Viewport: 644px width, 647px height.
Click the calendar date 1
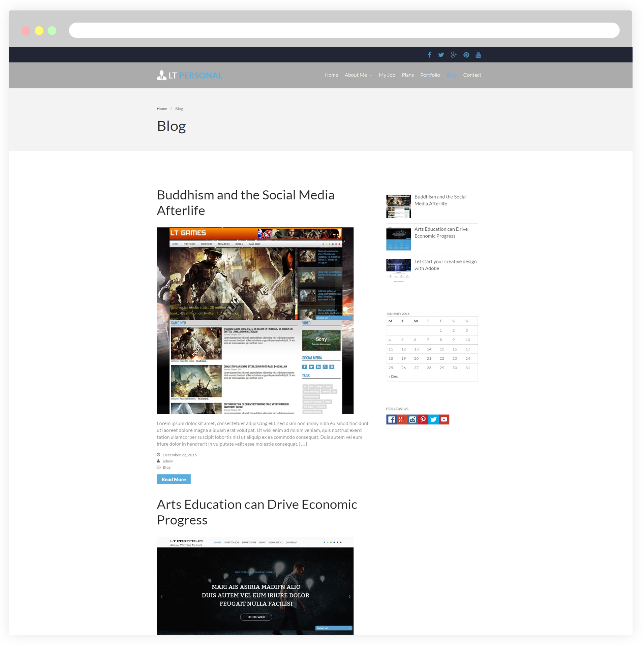point(441,331)
